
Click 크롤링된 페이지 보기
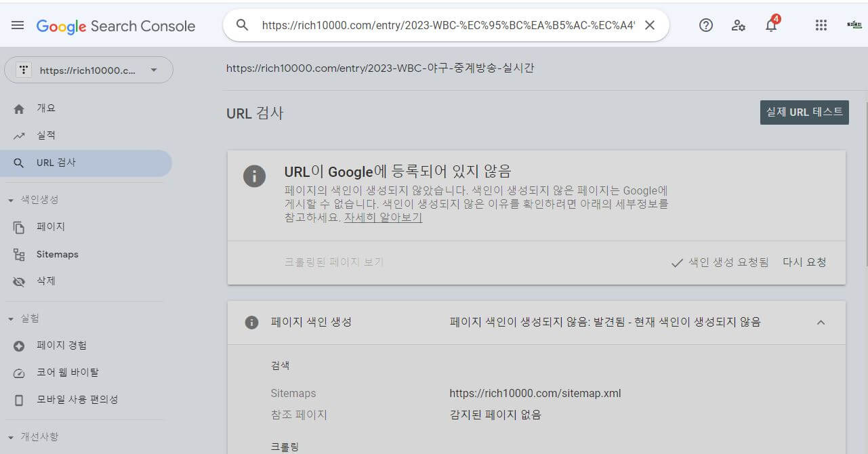point(334,262)
